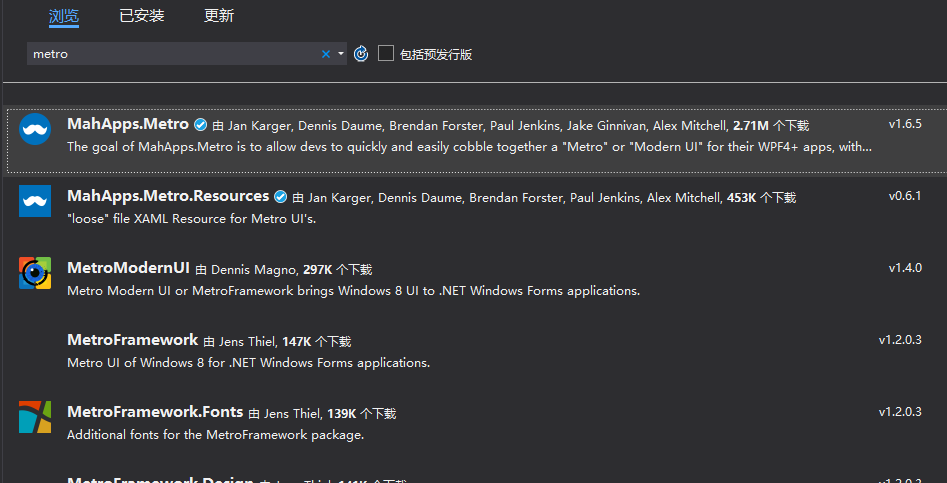Screen dimensions: 947x483
Task: Open the 更新 tab
Action: tap(219, 16)
